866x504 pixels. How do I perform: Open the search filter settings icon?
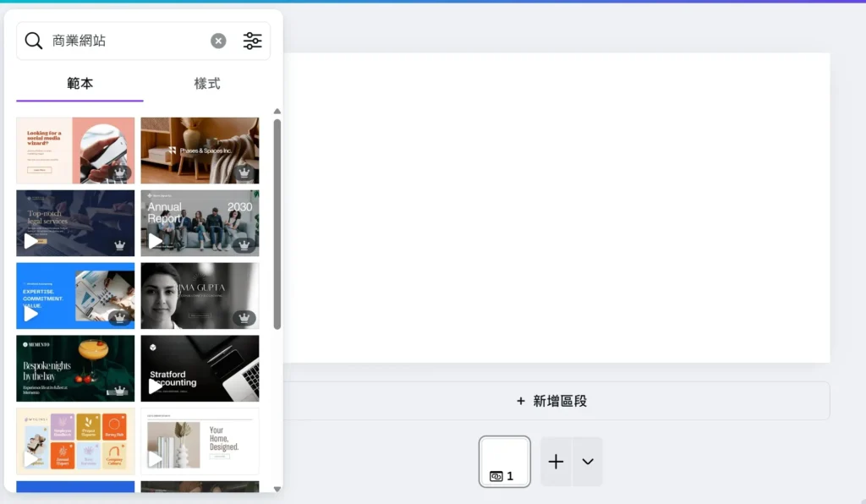click(x=252, y=41)
